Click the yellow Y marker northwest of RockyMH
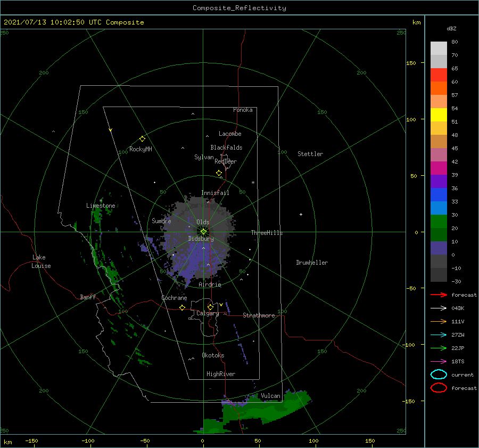The image size is (479, 448). 111,130
